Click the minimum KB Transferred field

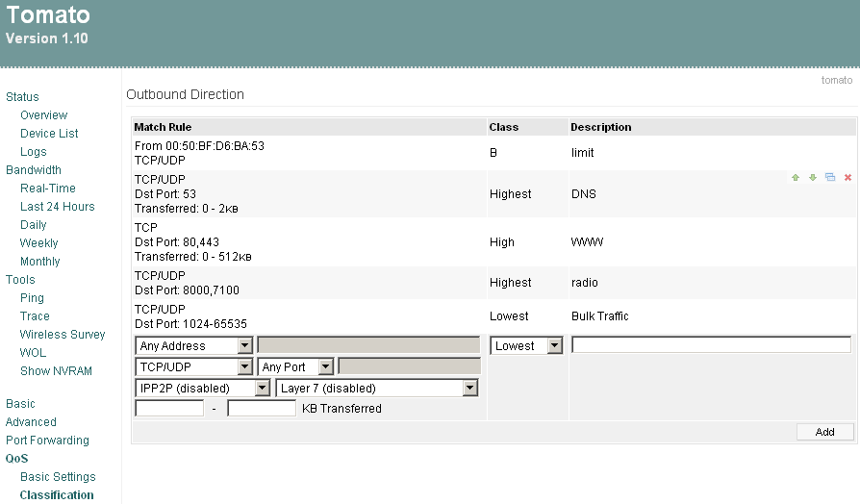click(169, 409)
